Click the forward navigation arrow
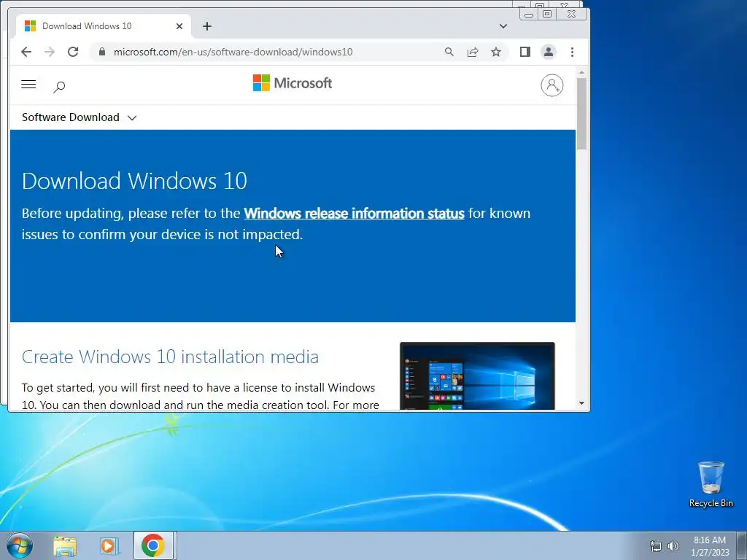This screenshot has height=560, width=747. (x=50, y=52)
